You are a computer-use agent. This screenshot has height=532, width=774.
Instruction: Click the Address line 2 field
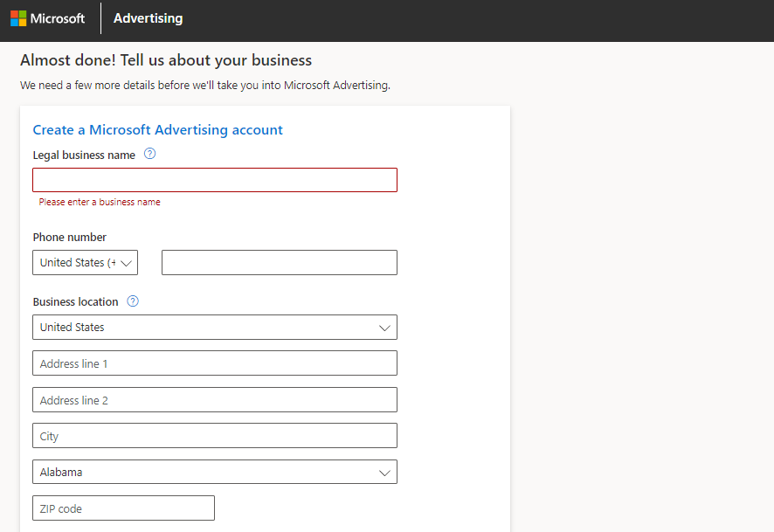[x=215, y=400]
